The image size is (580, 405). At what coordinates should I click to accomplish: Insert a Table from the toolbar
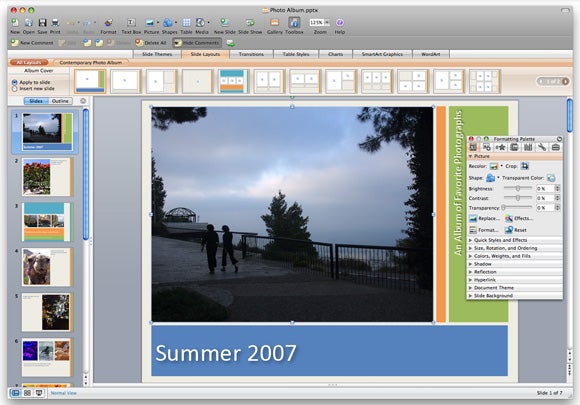tap(186, 23)
